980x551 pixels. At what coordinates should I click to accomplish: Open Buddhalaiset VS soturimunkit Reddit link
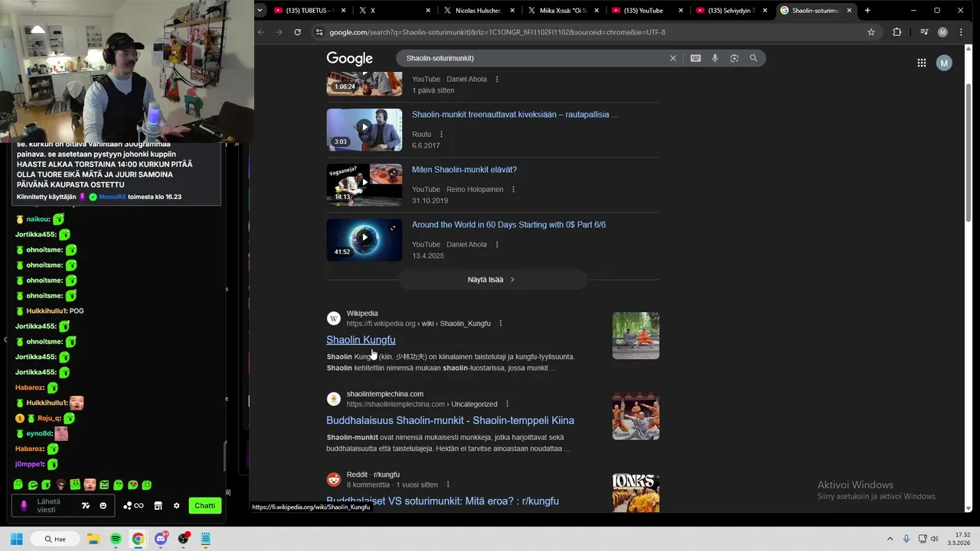tap(443, 501)
